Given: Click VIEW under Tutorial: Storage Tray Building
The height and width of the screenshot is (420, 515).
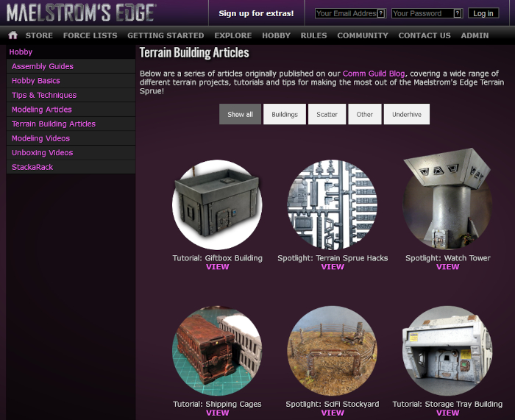Looking at the screenshot, I should pos(447,413).
